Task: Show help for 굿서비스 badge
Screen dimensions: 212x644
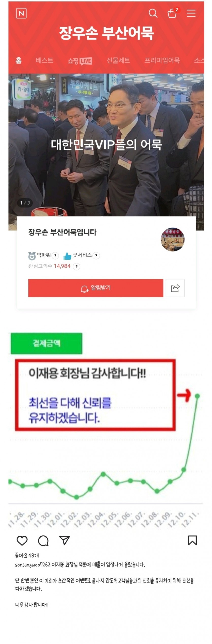Action: click(x=96, y=256)
